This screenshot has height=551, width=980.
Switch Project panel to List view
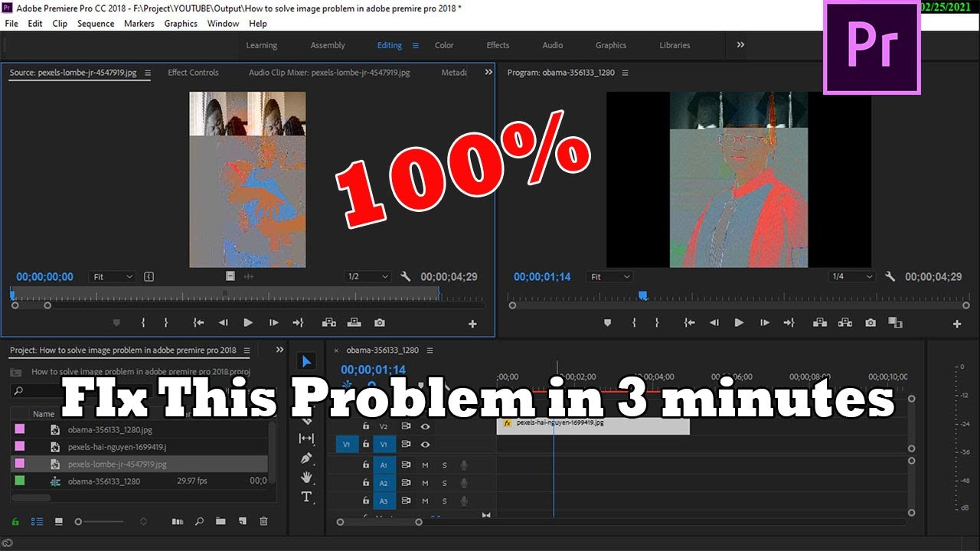(37, 521)
